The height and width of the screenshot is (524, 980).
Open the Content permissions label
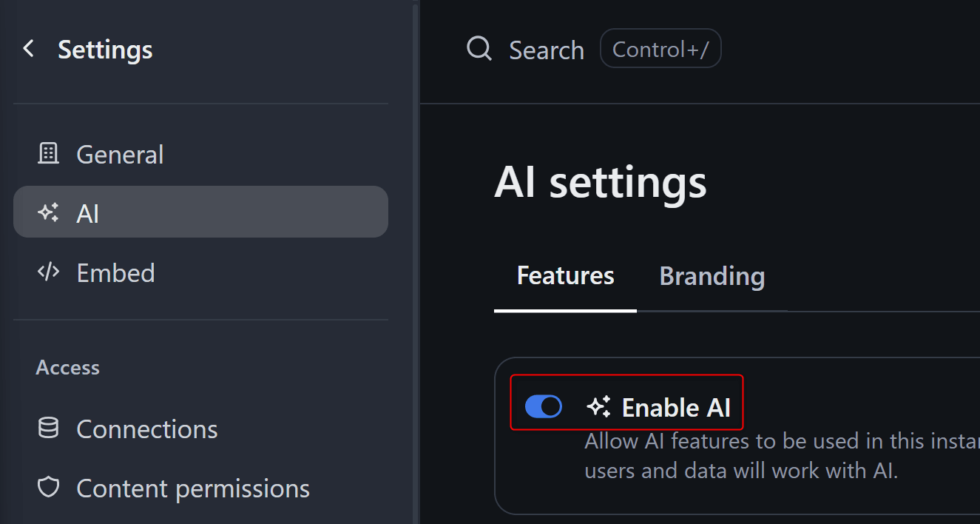coord(192,488)
